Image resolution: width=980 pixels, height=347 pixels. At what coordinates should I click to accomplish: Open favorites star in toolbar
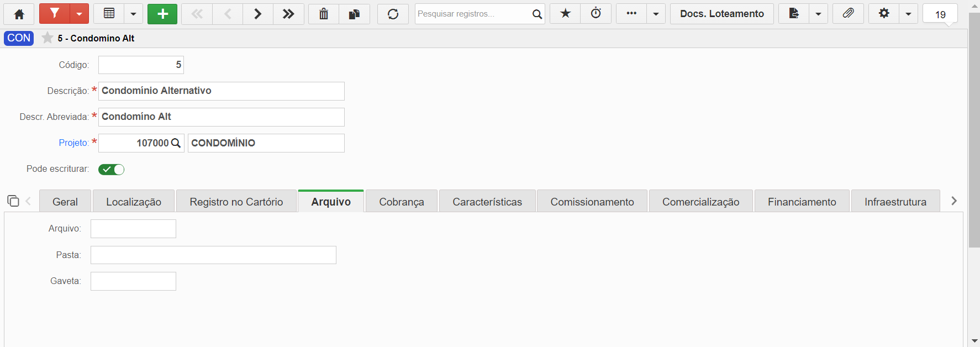(565, 14)
